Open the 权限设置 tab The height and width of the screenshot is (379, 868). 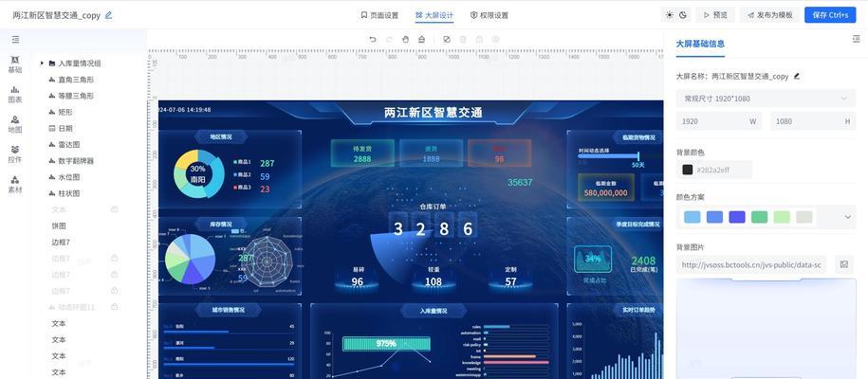(489, 15)
